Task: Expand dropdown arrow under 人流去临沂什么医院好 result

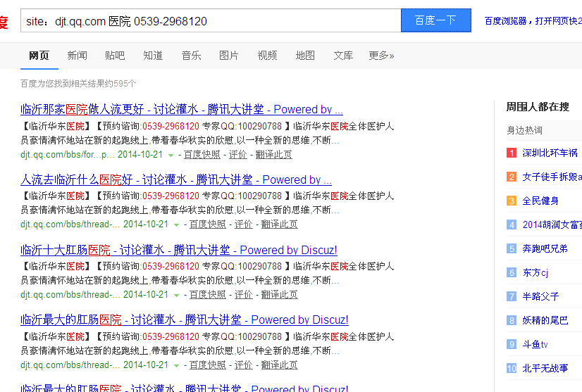Action: coord(177,225)
